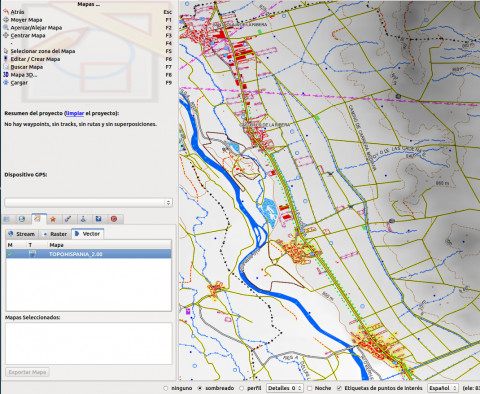Screen dimensions: 480x394
Task: Select the 'ninguno' radio button
Action: pos(166,388)
